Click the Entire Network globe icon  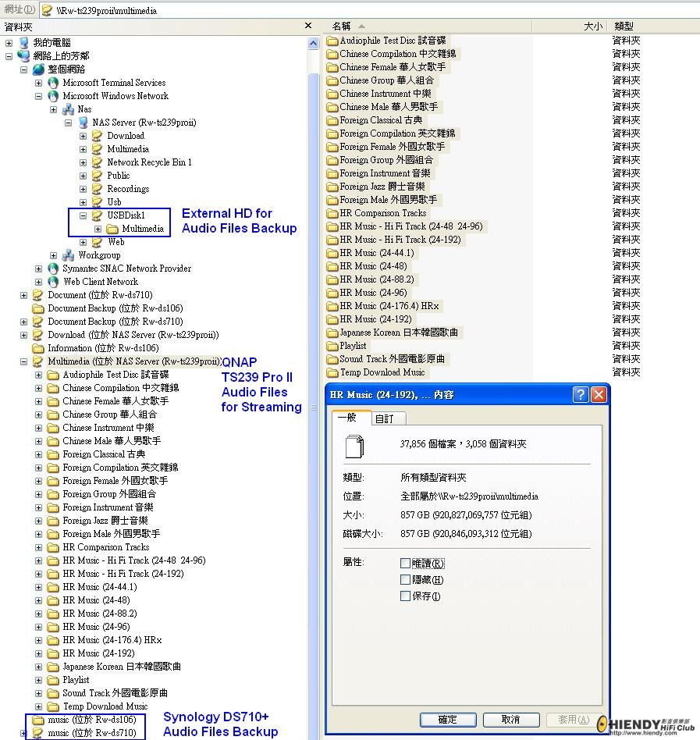click(x=39, y=69)
